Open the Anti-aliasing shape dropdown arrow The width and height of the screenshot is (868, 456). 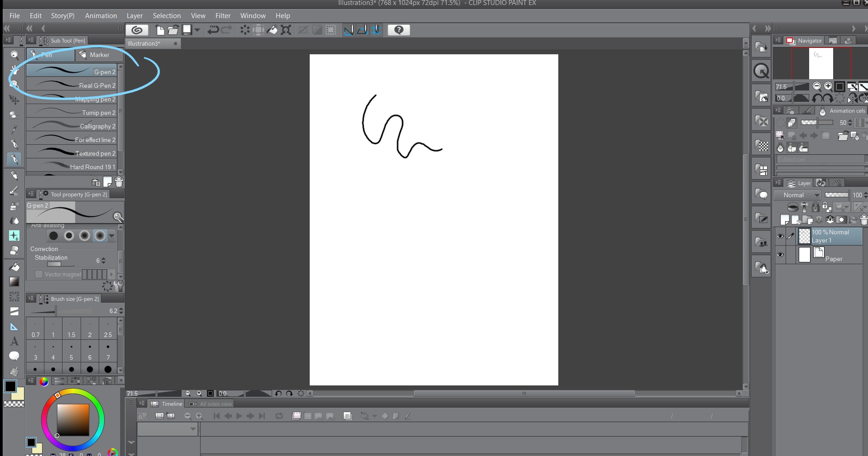pyautogui.click(x=112, y=236)
